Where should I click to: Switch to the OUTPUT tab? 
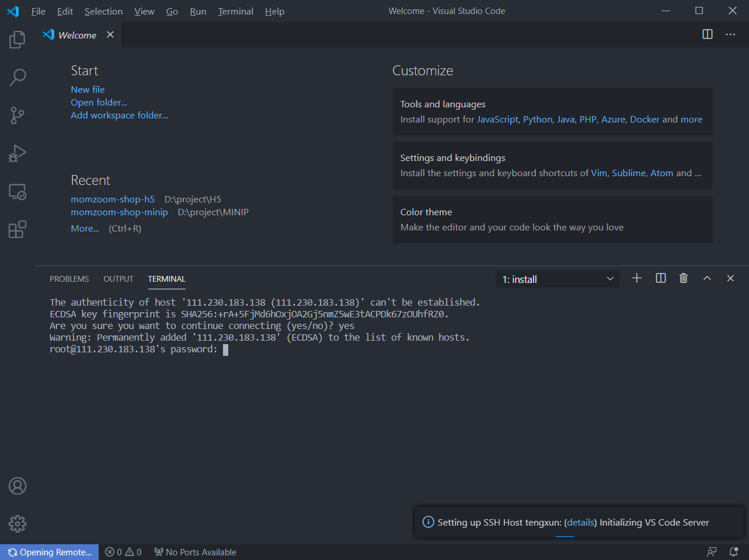tap(118, 279)
